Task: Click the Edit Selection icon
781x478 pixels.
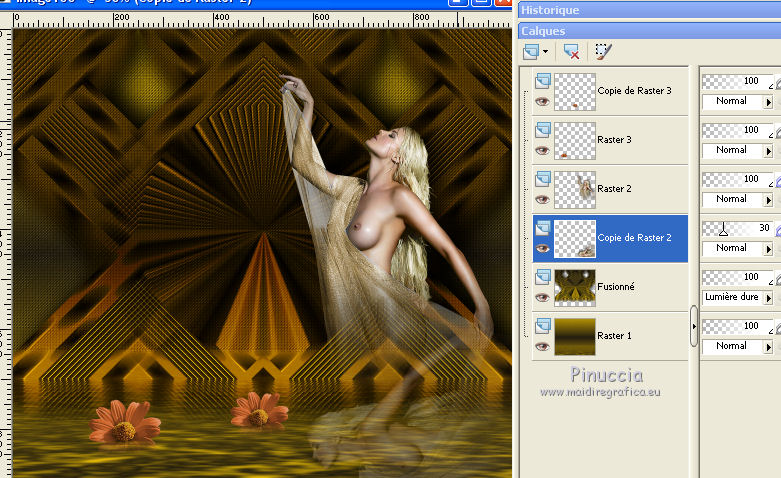Action: click(603, 51)
